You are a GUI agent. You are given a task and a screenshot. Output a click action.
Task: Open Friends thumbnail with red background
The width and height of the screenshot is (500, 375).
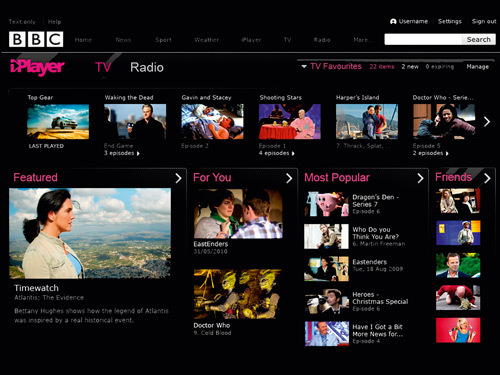click(x=458, y=330)
